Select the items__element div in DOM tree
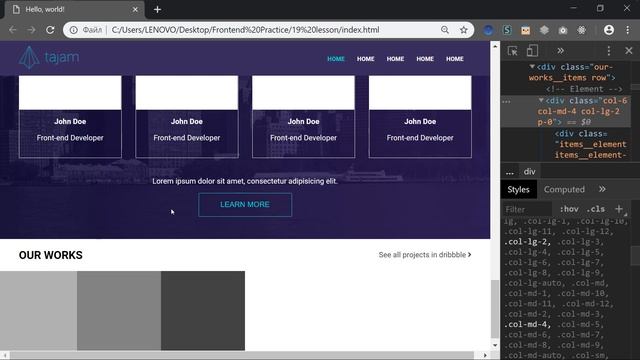The image size is (640, 360). click(x=590, y=144)
